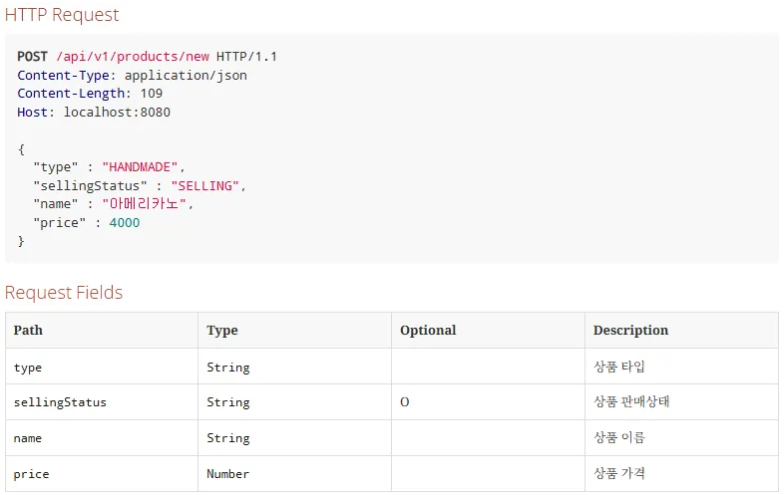This screenshot has height=495, width=784.
Task: Click the HTTP/1.1 protocol text
Action: coord(246,56)
